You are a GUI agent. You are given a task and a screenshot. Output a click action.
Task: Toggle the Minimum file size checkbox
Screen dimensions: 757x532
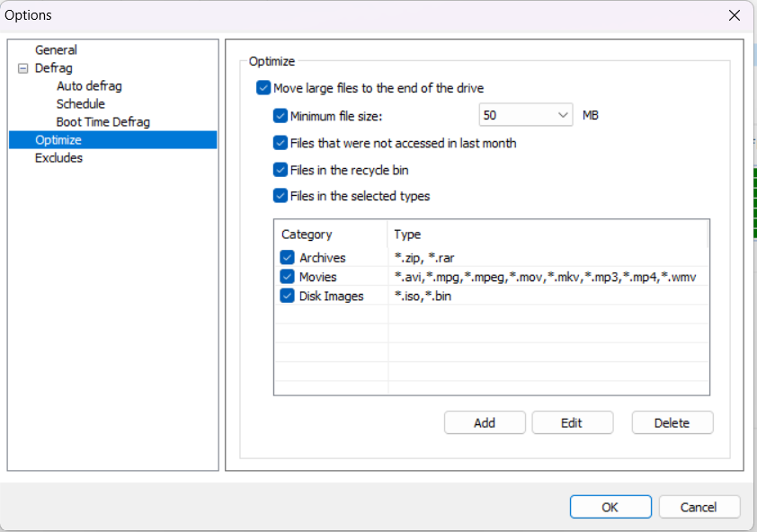(281, 115)
